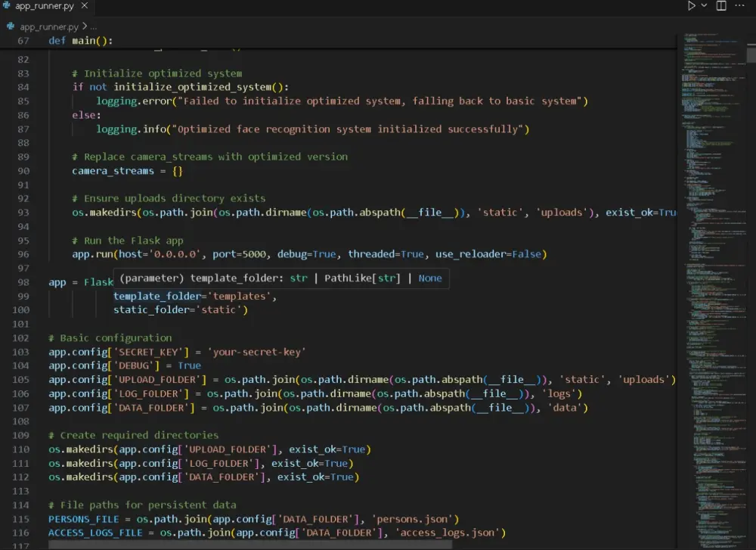Split the editor with the layout icon
Image resolution: width=756 pixels, height=550 pixels.
pyautogui.click(x=721, y=6)
